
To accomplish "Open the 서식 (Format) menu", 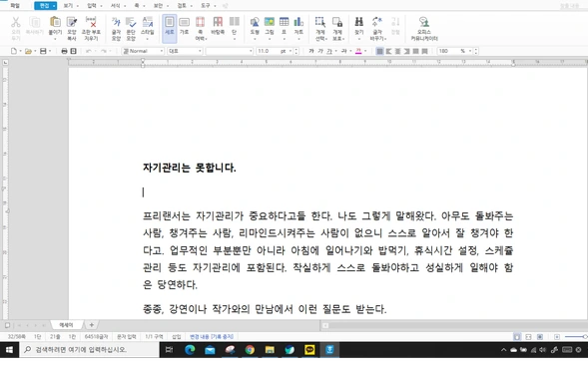I will coord(115,6).
